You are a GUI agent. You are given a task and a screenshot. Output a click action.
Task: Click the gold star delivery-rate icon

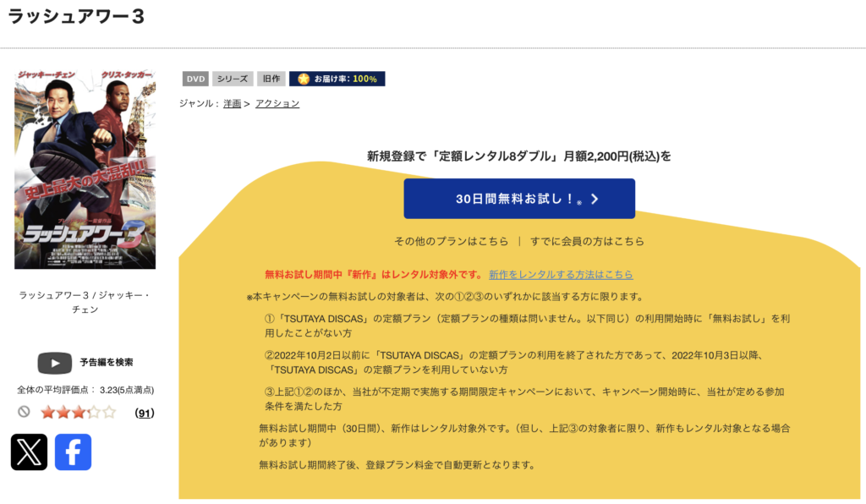tap(303, 79)
